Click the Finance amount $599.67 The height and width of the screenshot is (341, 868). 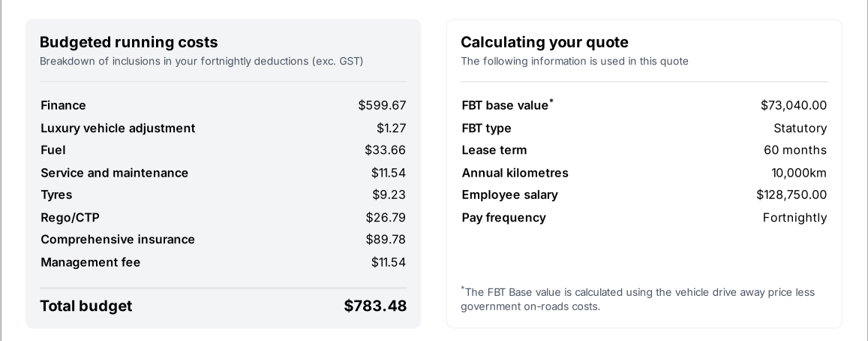coord(382,105)
